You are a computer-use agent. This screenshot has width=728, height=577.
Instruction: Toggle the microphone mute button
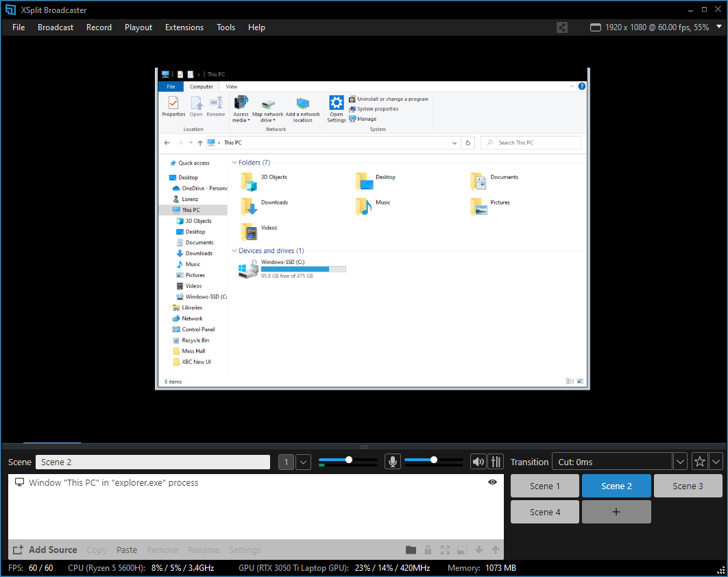point(392,462)
